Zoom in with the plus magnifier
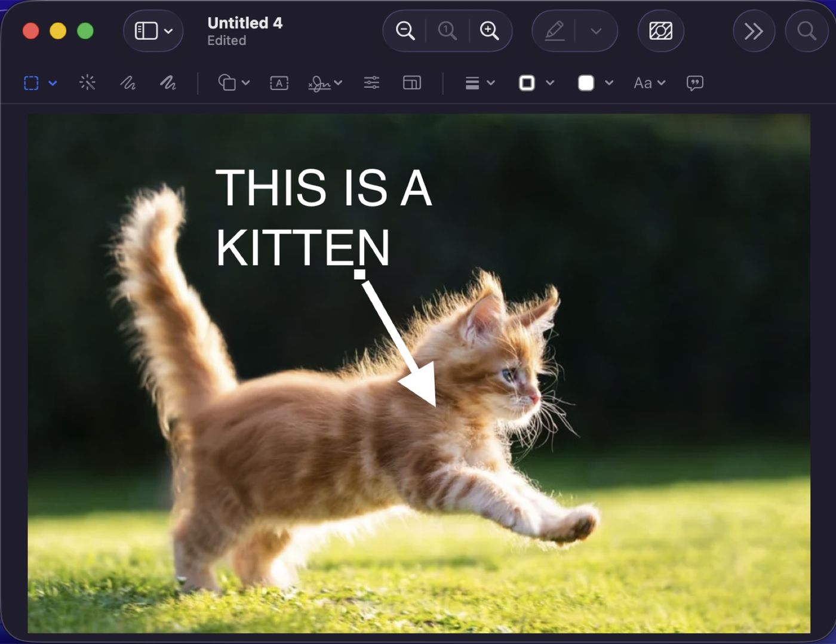This screenshot has height=644, width=836. [x=490, y=30]
